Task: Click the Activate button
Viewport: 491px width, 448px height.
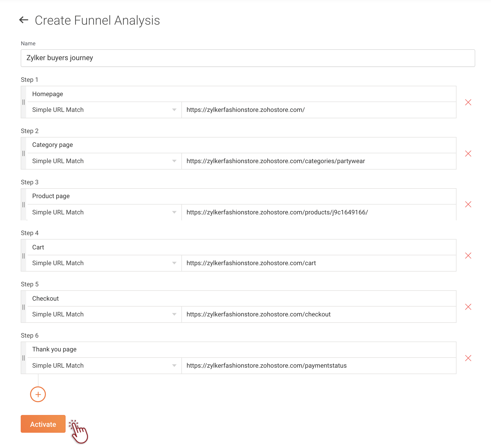Action: (x=43, y=424)
